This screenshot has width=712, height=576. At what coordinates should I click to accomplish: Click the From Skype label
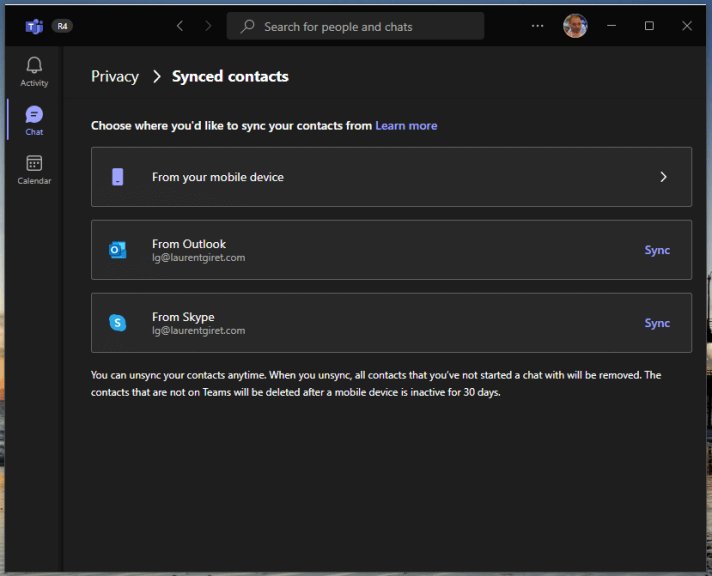point(183,317)
